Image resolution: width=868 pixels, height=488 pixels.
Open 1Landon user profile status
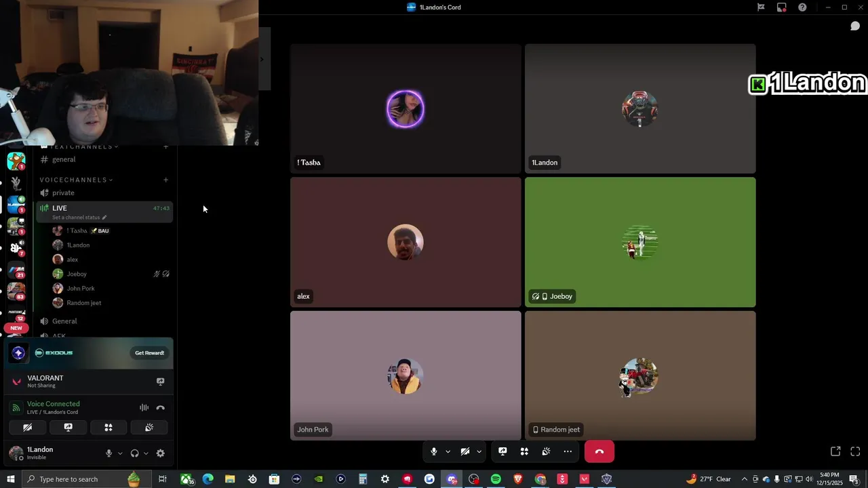41,453
